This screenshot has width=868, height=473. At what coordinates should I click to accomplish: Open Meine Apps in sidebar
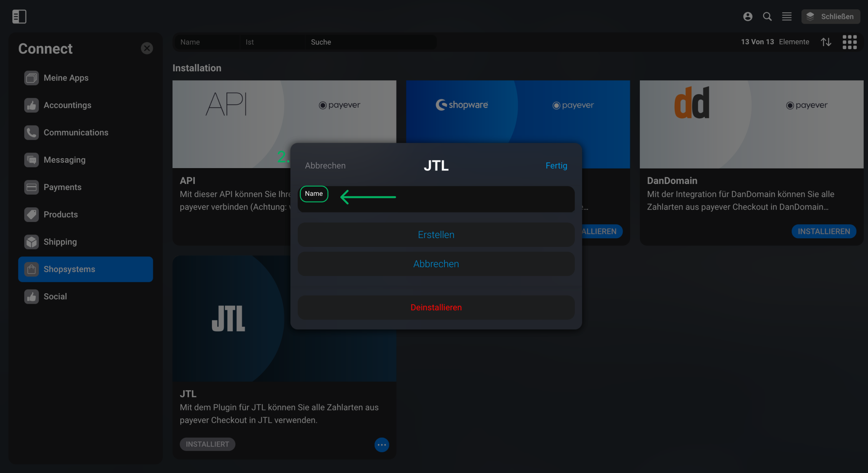(x=86, y=78)
